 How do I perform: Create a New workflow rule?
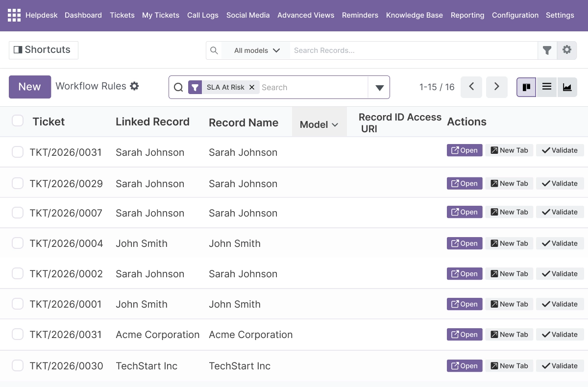pyautogui.click(x=30, y=87)
